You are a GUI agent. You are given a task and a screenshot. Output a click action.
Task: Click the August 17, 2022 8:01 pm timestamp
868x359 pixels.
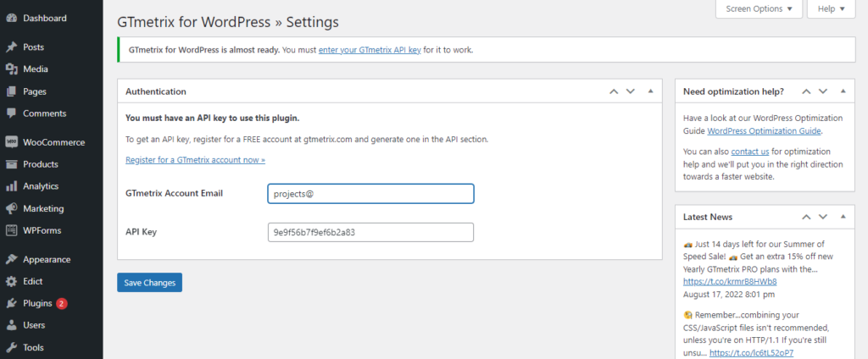point(729,295)
